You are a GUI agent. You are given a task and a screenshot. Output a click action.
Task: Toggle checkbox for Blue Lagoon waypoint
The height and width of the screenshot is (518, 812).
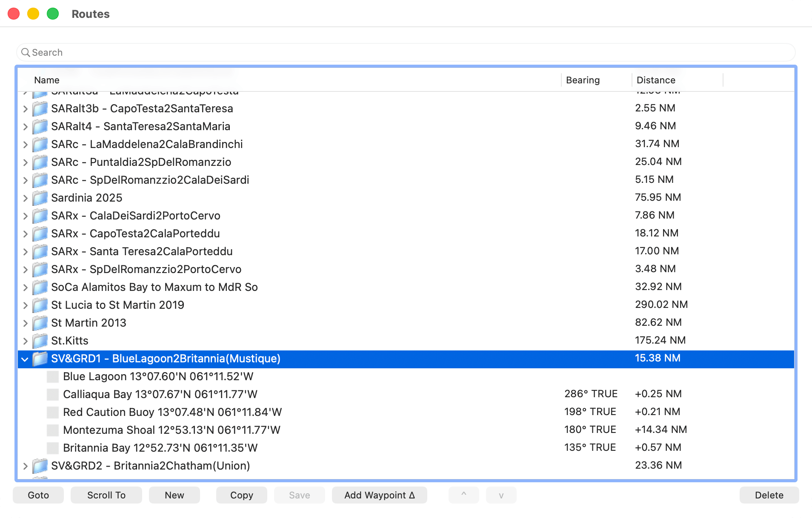53,377
